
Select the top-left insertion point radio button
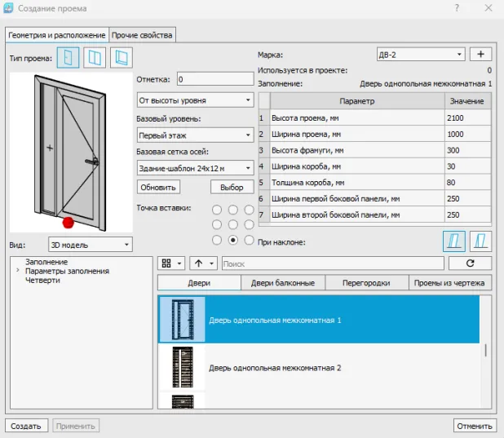[217, 209]
